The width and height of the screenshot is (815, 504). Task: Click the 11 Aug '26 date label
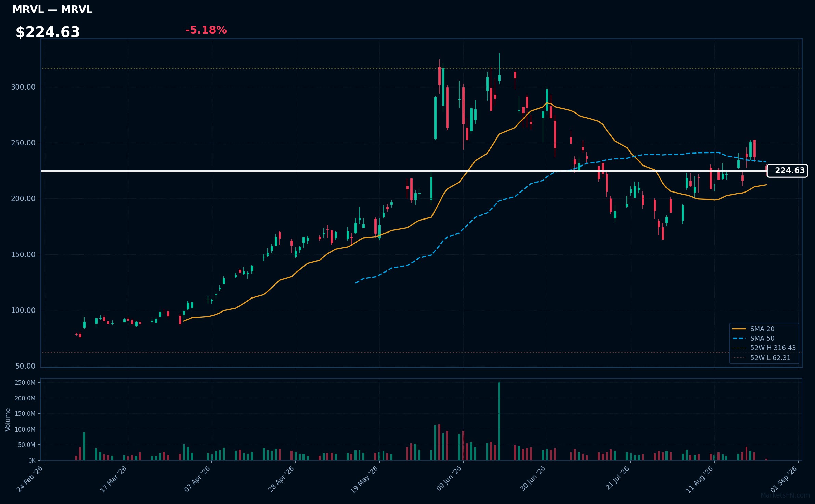700,479
